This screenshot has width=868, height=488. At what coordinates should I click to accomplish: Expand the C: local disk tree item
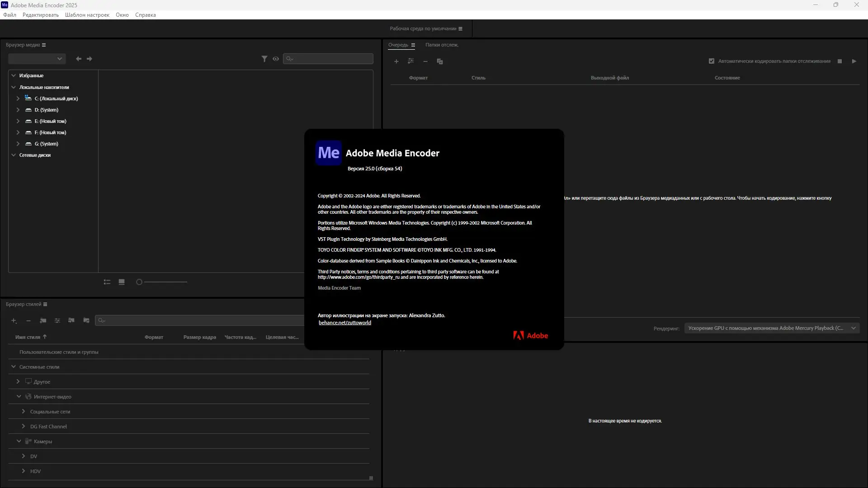coord(18,99)
